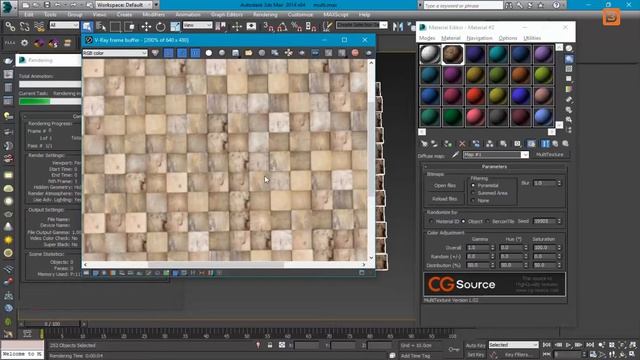Randomize by BerconTile radio button
640x360 pixels.
(487, 221)
